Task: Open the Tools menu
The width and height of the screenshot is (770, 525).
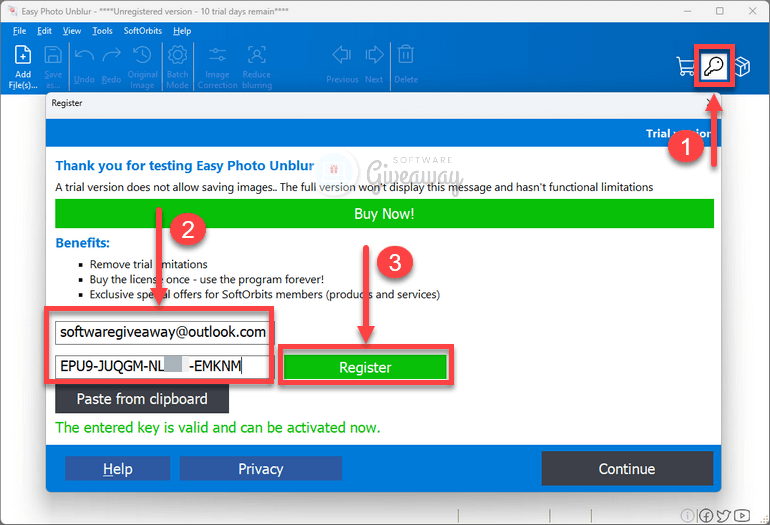Action: (102, 30)
